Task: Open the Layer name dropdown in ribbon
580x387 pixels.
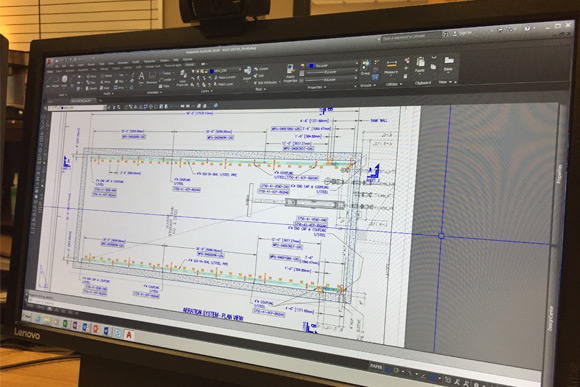Action: 225,70
